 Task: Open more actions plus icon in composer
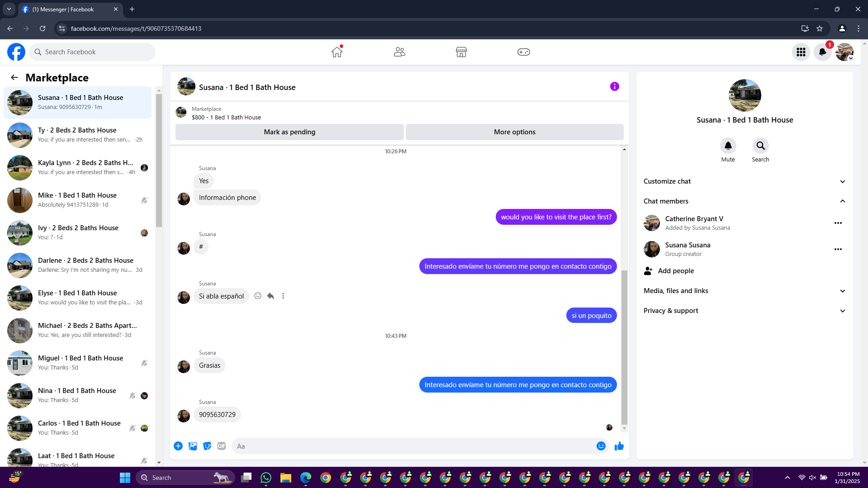[178, 446]
